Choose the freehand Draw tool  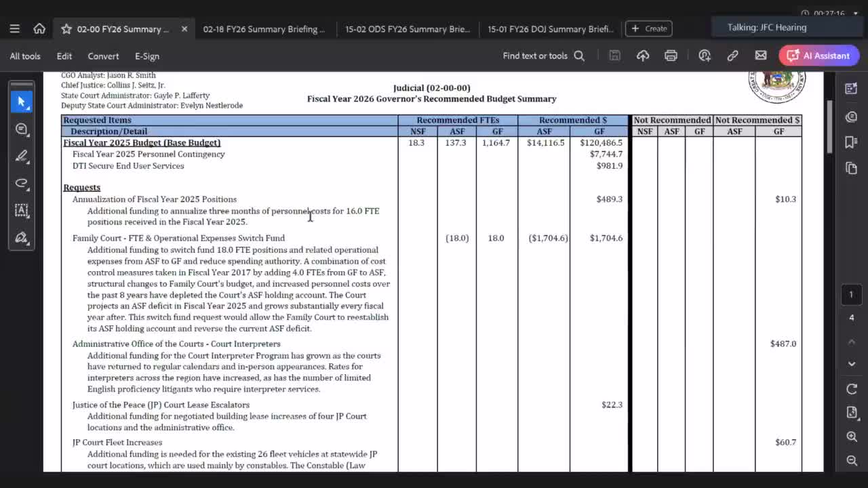pos(21,183)
